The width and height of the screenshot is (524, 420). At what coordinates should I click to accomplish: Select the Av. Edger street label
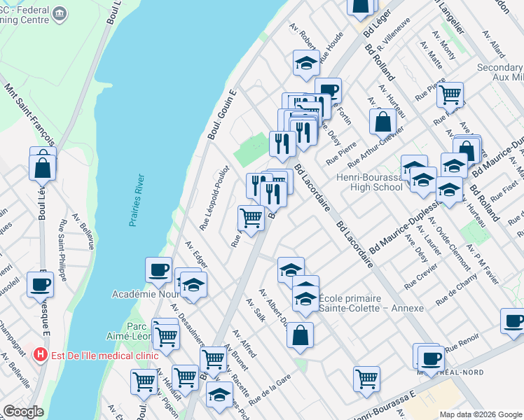(196, 255)
